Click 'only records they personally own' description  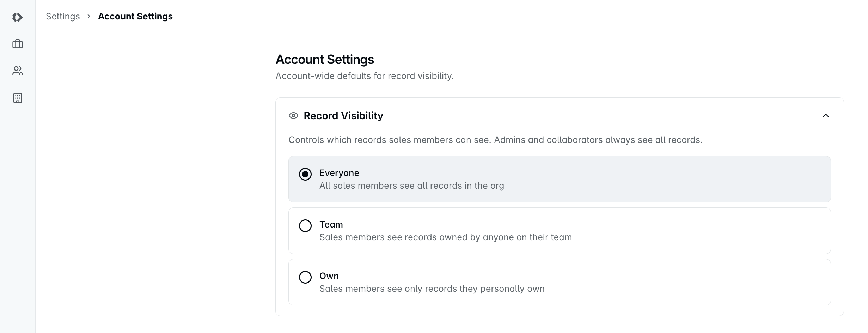(x=432, y=289)
